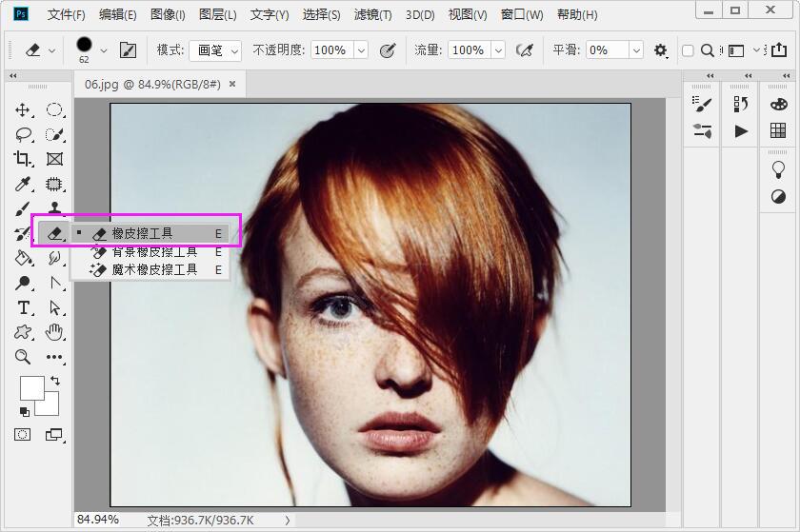The image size is (800, 532).
Task: Select the Move tool
Action: [23, 110]
